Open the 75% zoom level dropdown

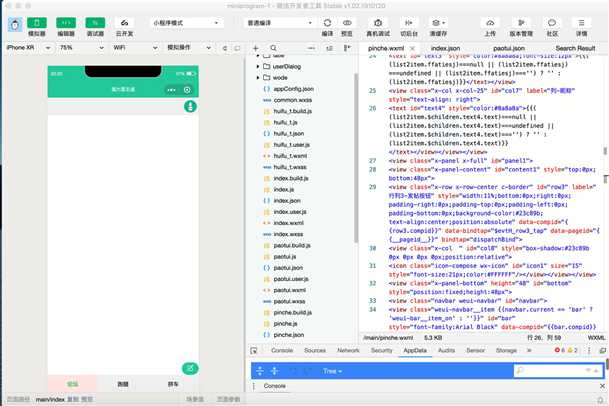82,47
